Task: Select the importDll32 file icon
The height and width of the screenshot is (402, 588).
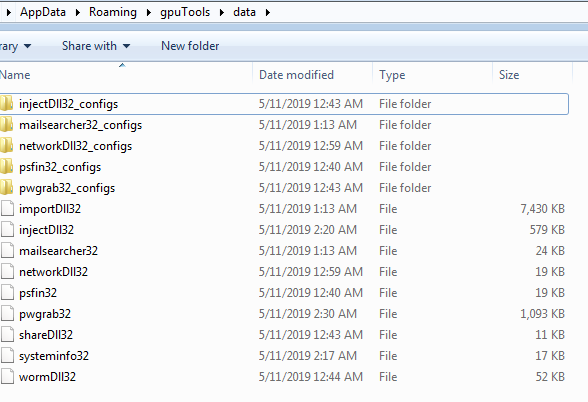Action: [x=7, y=209]
